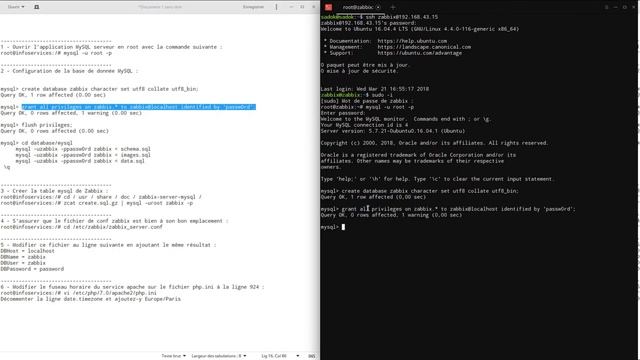Click 'Décommenter la ligne date.timezone' line

pyautogui.click(x=90, y=299)
